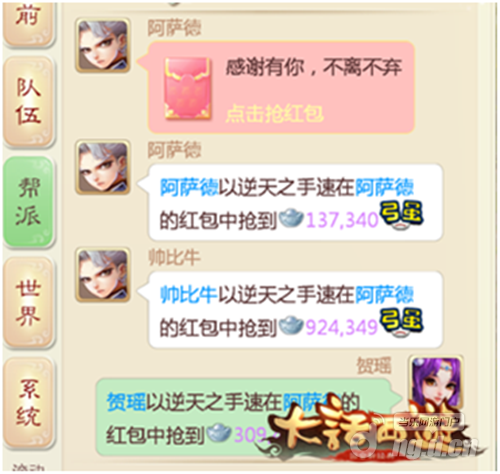
Task: Open the 系统 system messages tab
Action: (28, 402)
